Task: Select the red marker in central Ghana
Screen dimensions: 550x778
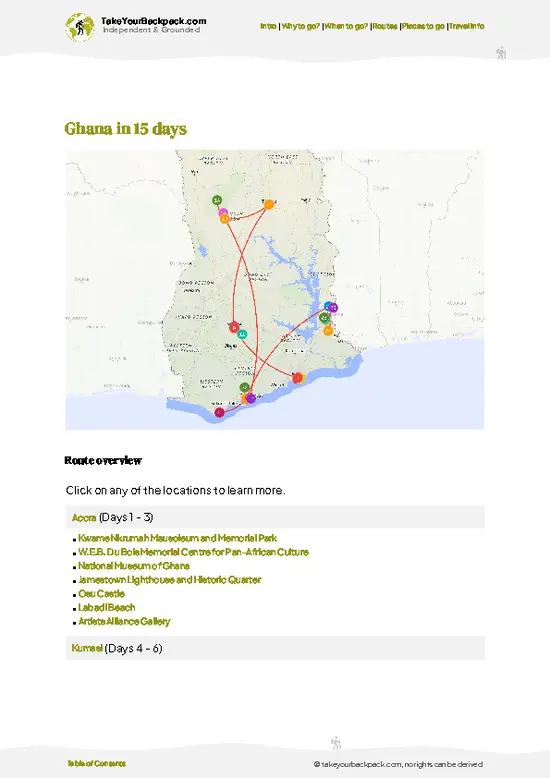Action: click(x=234, y=327)
